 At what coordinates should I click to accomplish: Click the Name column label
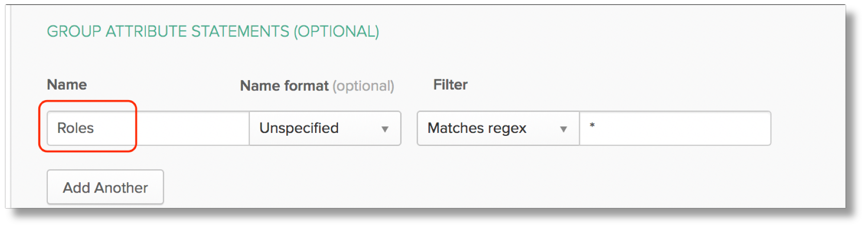[x=67, y=85]
